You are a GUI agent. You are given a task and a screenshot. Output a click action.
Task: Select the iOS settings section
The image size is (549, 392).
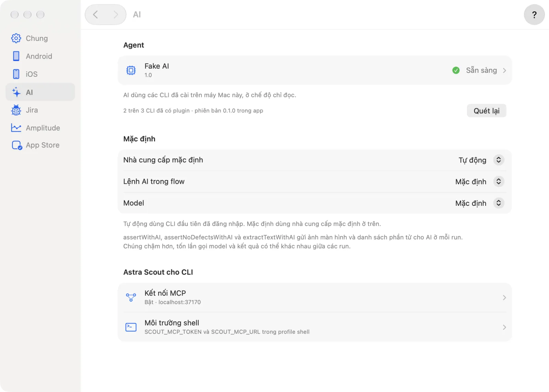(x=40, y=74)
